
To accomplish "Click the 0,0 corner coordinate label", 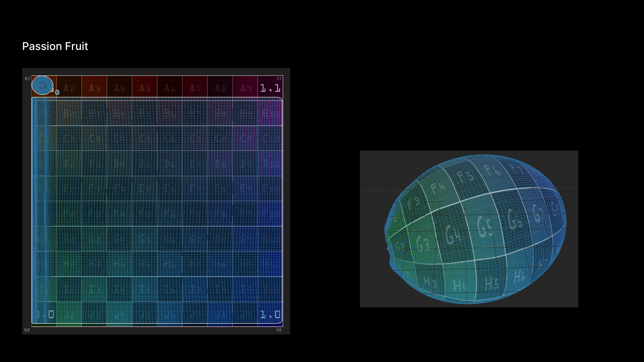I will point(27,330).
